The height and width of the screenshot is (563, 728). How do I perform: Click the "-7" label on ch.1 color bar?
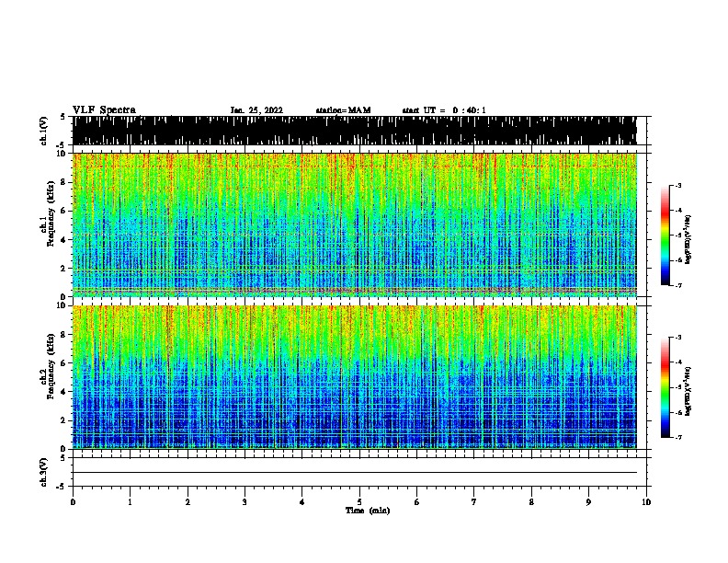click(677, 285)
